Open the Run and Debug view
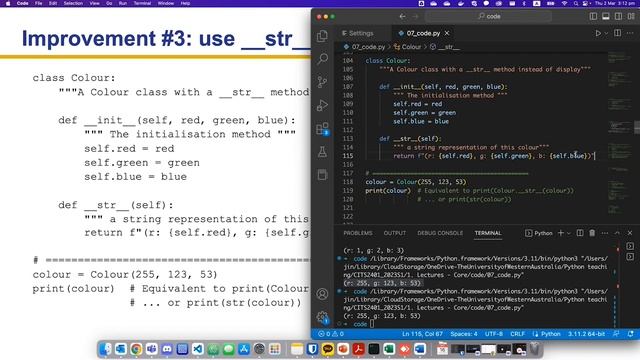The image size is (640, 360). (x=322, y=105)
